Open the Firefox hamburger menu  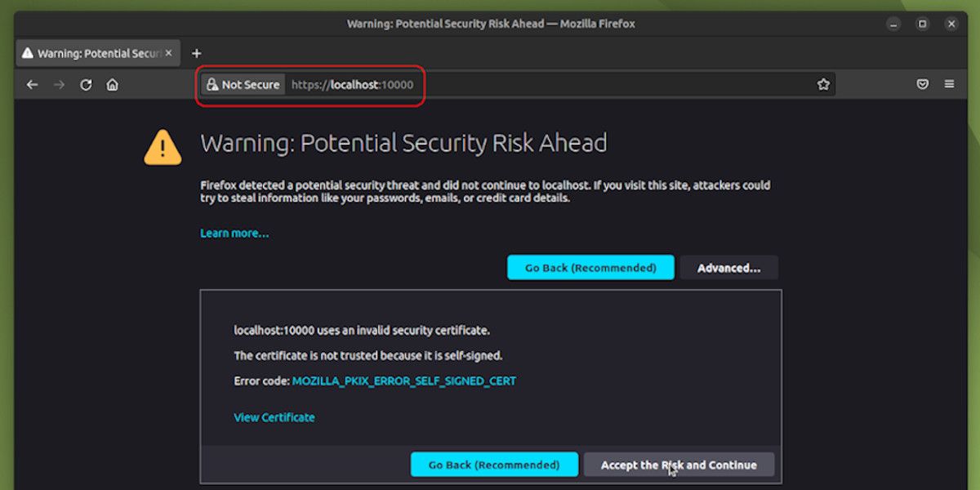click(949, 84)
